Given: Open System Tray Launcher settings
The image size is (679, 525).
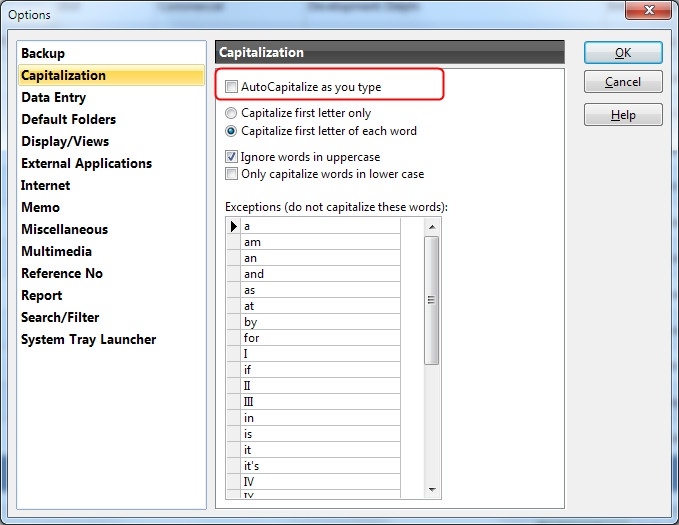Looking at the screenshot, I should tap(88, 339).
